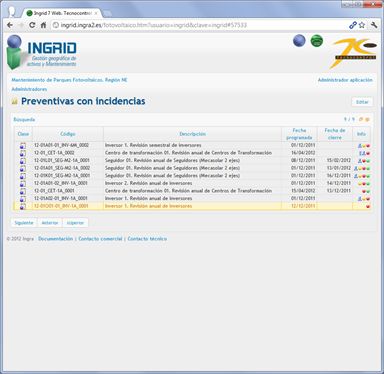Click the browser back arrow
Image resolution: width=384 pixels, height=374 pixels.
10,25
